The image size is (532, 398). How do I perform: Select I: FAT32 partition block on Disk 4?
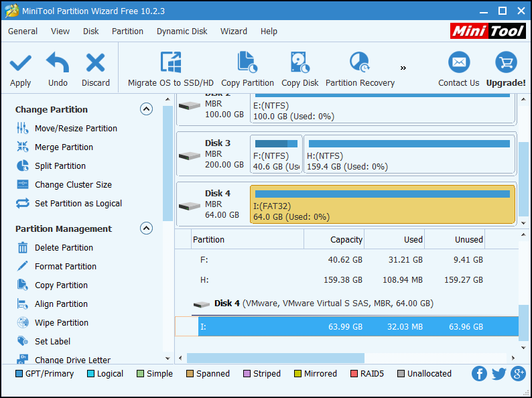tap(383, 204)
